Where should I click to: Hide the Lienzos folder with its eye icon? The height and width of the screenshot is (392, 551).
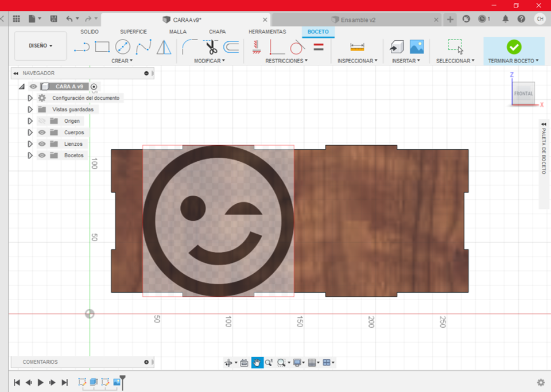(41, 143)
